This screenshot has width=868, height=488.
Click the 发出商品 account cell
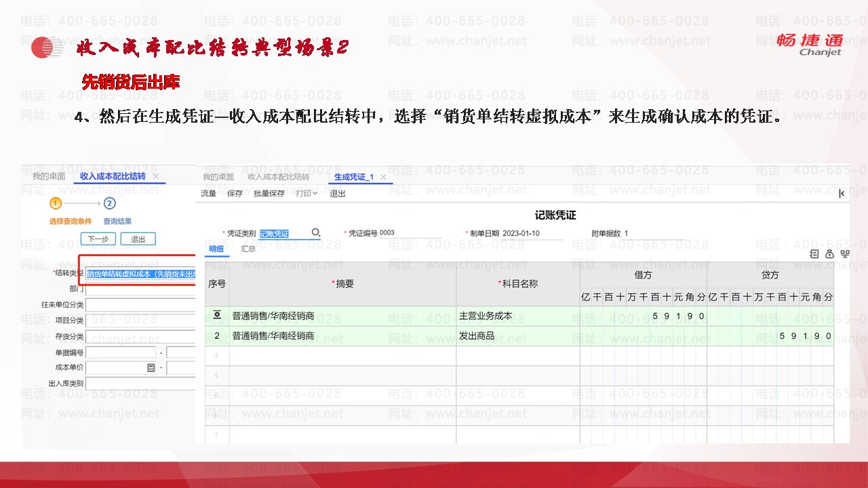click(518, 335)
